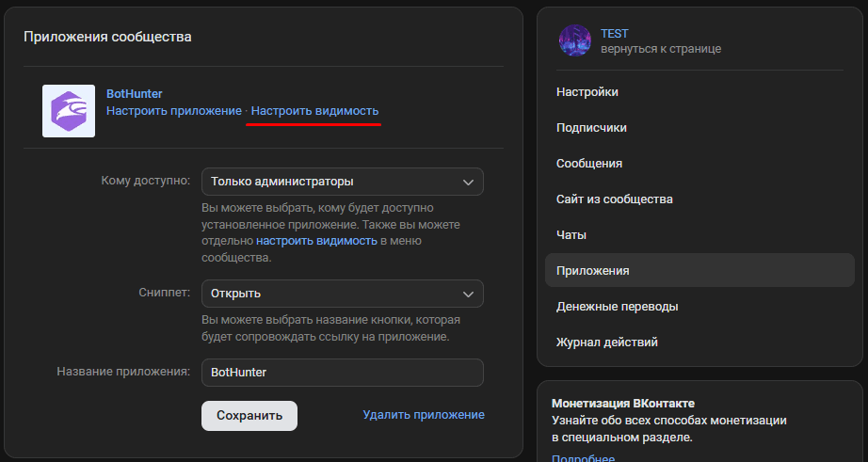Screen dimensions: 868x462
Task: Click inline настроить видимость link in description
Action: pyautogui.click(x=316, y=241)
